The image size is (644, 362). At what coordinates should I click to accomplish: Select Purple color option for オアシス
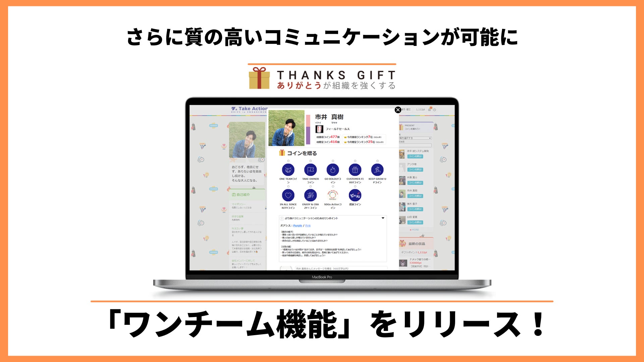tap(294, 226)
